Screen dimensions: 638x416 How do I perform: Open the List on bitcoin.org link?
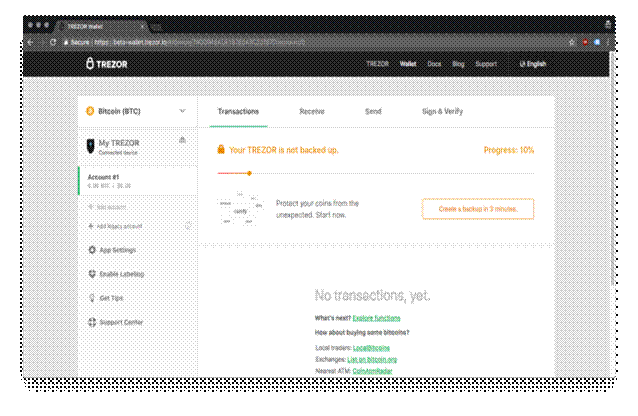click(372, 359)
